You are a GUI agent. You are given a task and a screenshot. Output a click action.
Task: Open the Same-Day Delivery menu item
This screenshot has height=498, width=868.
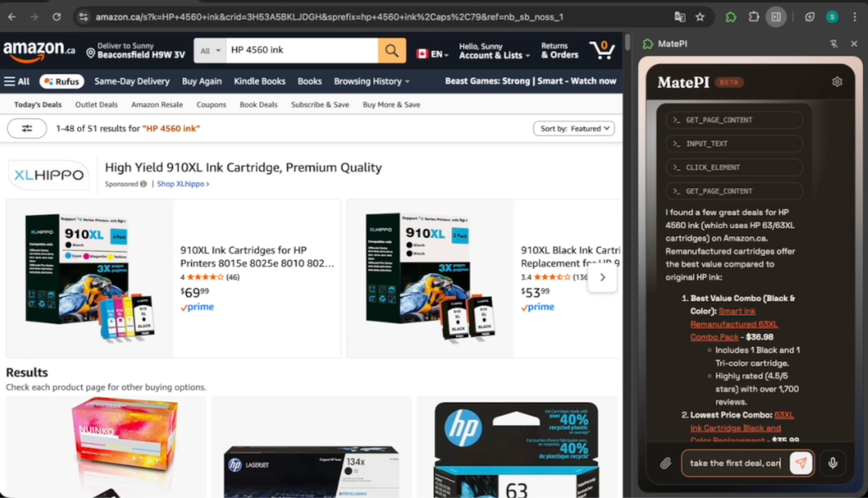coord(132,81)
